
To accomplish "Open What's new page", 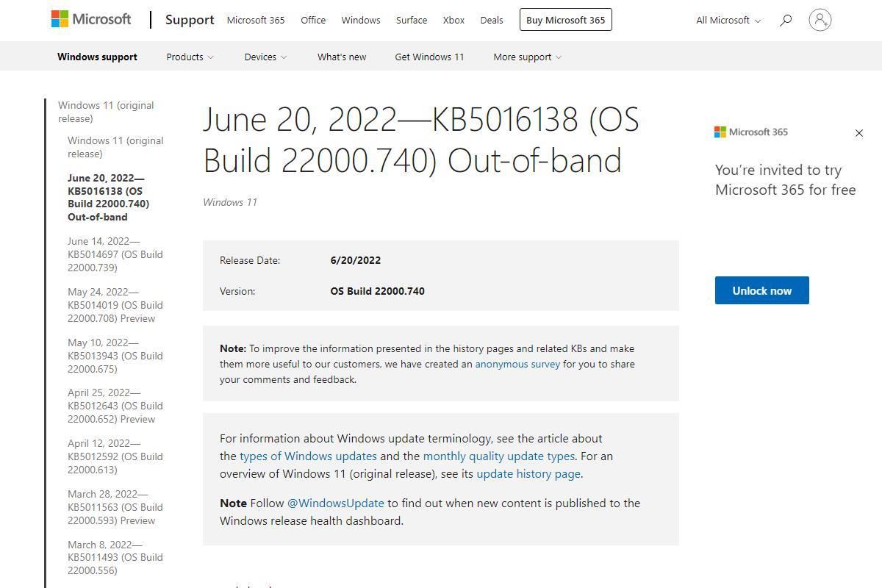I will point(342,57).
